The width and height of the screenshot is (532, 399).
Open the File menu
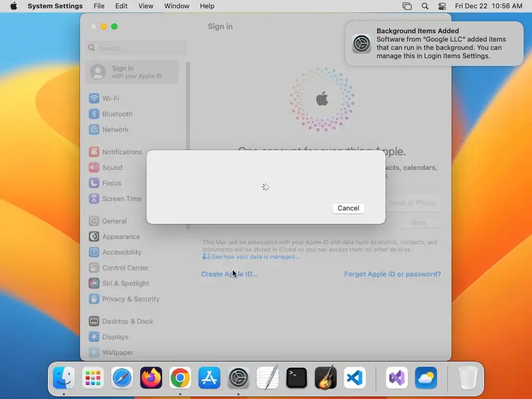pyautogui.click(x=99, y=6)
